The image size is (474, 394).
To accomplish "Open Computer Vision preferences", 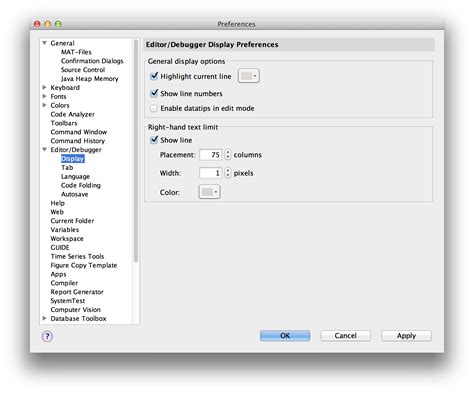I will (76, 309).
